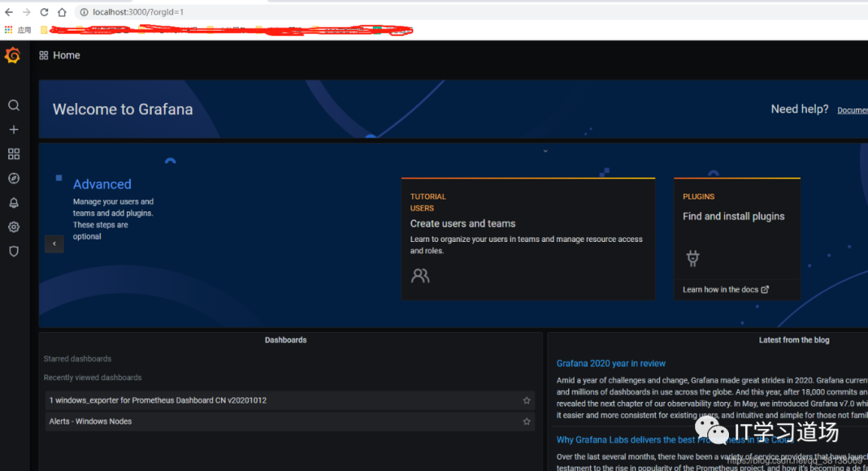The width and height of the screenshot is (868, 471).
Task: Open Grafana 2020 year in review post
Action: [611, 363]
